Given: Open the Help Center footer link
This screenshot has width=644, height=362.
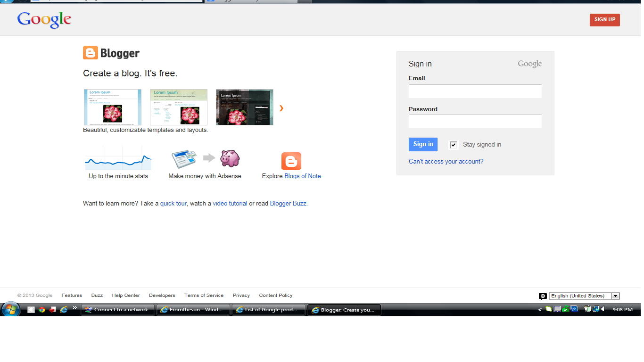Looking at the screenshot, I should click(x=126, y=296).
